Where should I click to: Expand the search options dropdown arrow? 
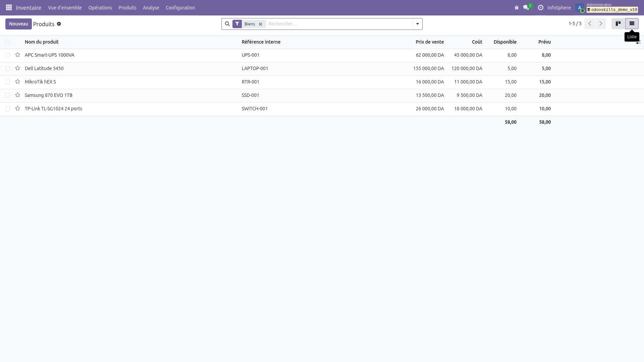tap(418, 24)
